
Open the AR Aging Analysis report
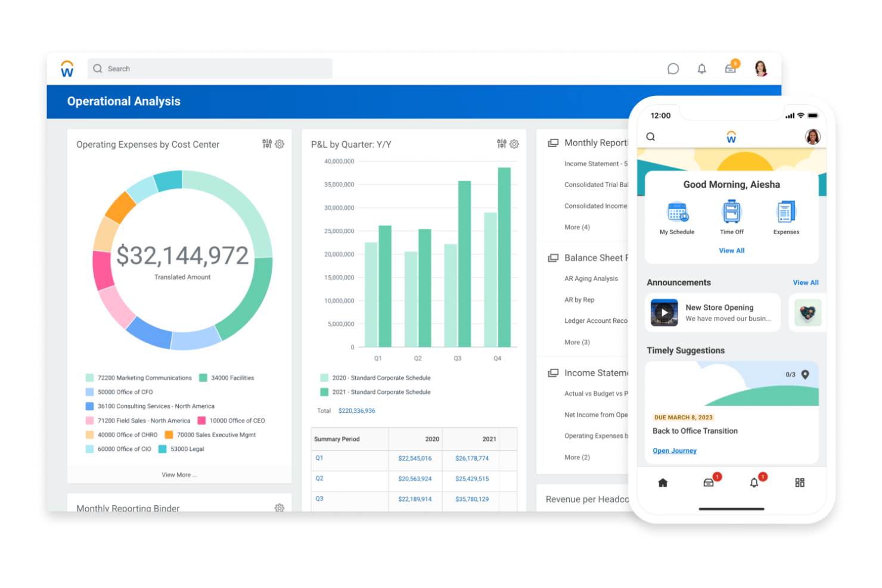click(591, 278)
